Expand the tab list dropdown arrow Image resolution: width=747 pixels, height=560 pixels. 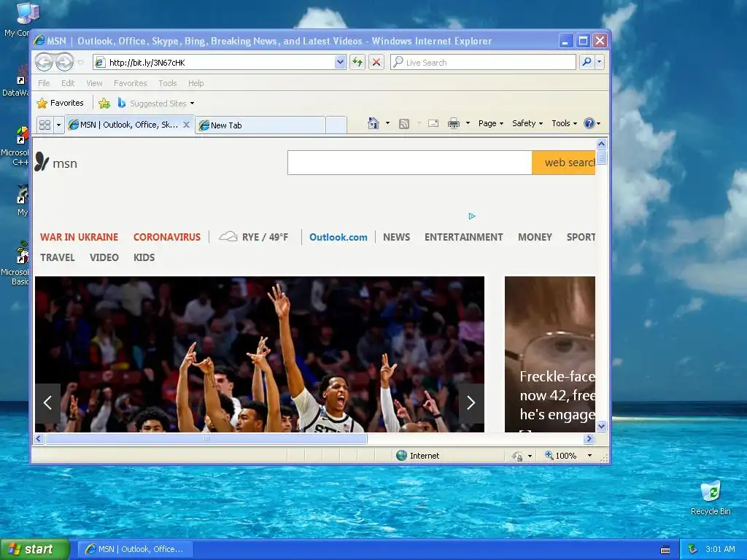[x=58, y=125]
